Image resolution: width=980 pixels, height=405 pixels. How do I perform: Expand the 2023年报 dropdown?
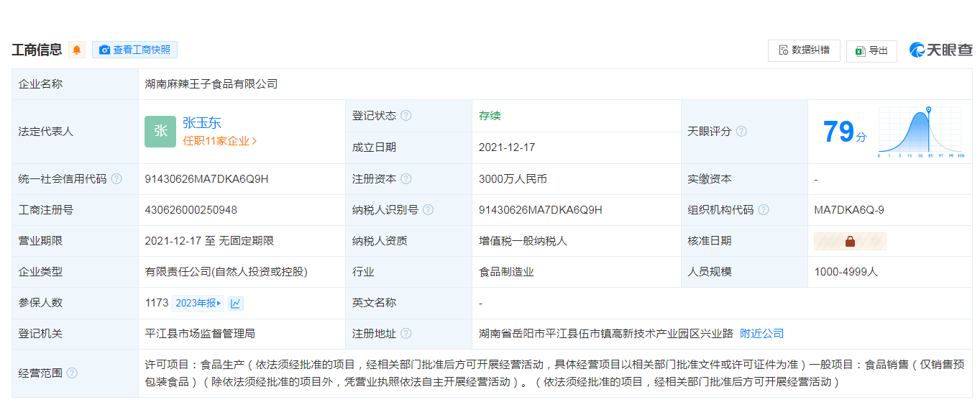pos(198,303)
